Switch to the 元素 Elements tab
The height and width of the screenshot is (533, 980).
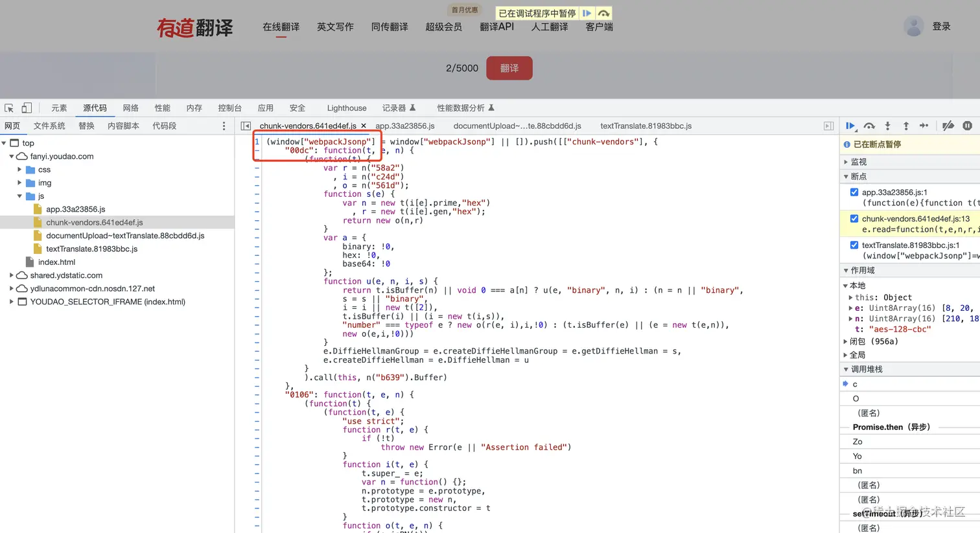(59, 108)
